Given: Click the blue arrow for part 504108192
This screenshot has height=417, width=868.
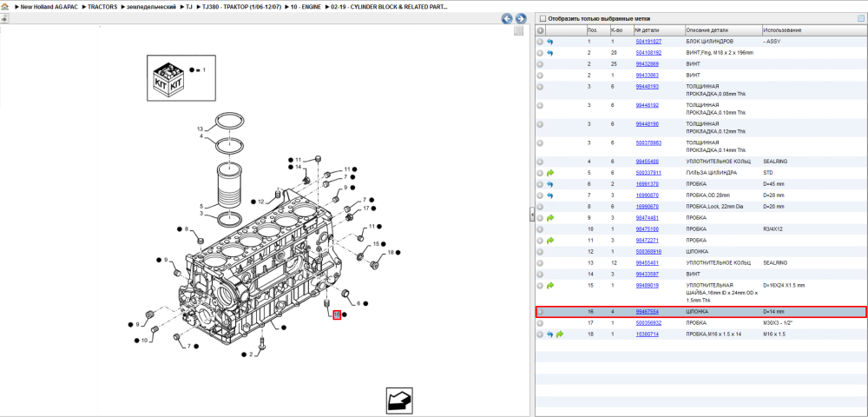Looking at the screenshot, I should pos(549,53).
